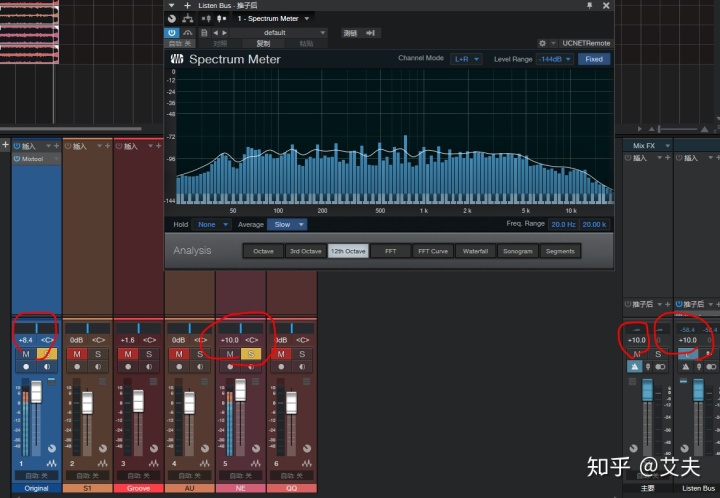The height and width of the screenshot is (498, 720).
Task: Unmute the S1 channel
Action: pyautogui.click(x=77, y=354)
